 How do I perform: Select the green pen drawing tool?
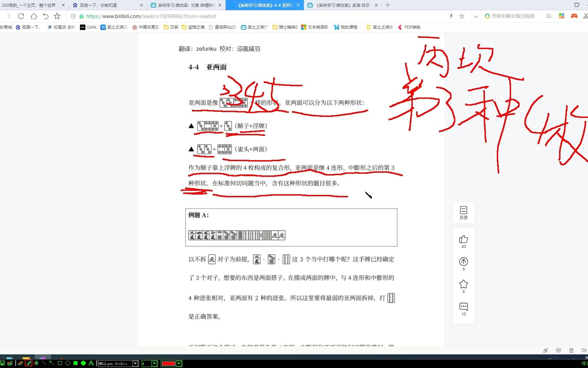click(29, 363)
